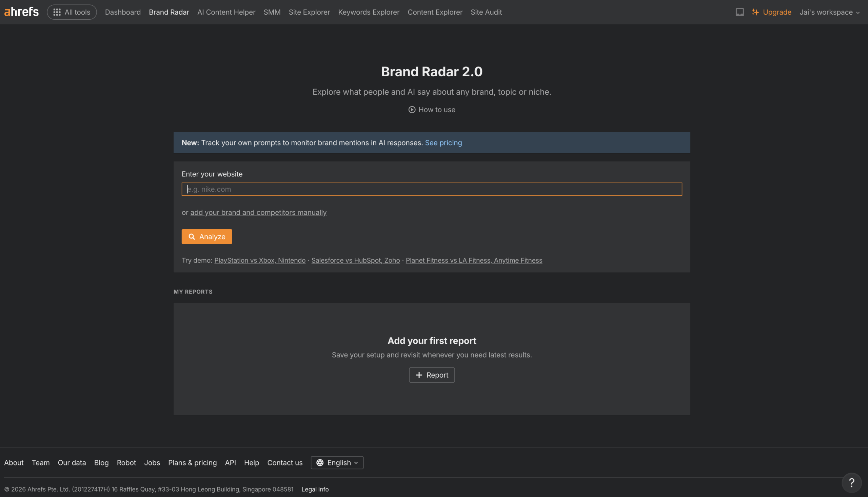Open the Robot footer link

126,462
